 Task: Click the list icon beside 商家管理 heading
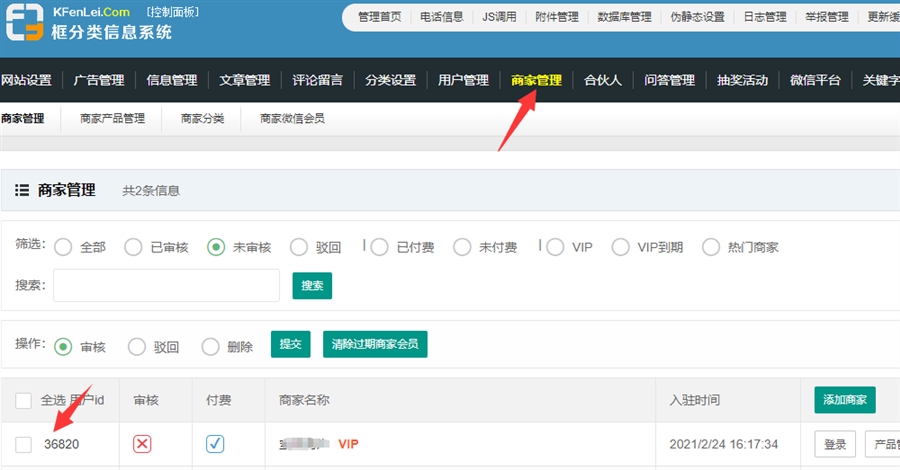[22, 190]
